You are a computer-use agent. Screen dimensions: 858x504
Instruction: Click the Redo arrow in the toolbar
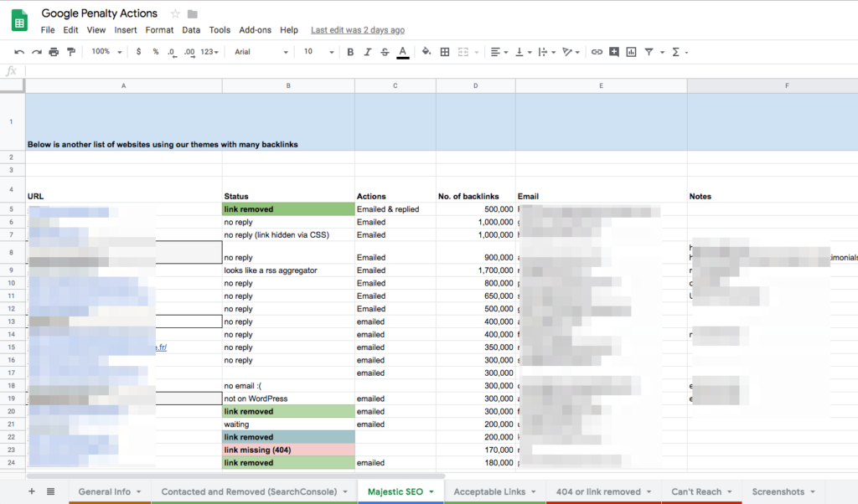click(37, 52)
